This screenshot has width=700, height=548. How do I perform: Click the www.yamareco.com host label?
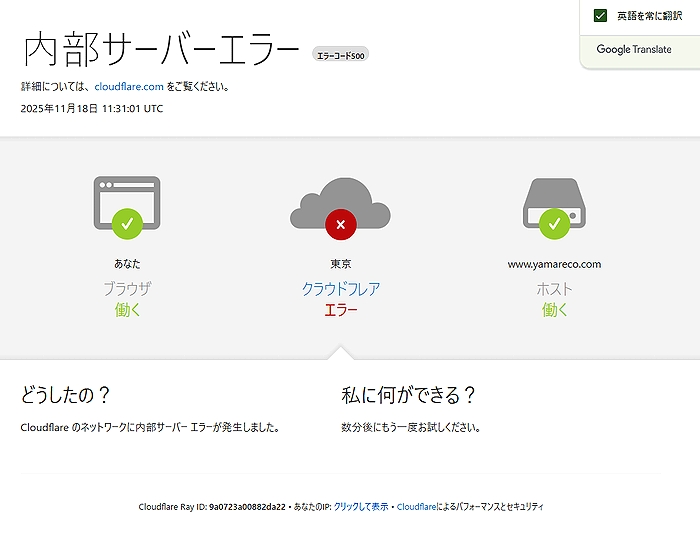[554, 265]
